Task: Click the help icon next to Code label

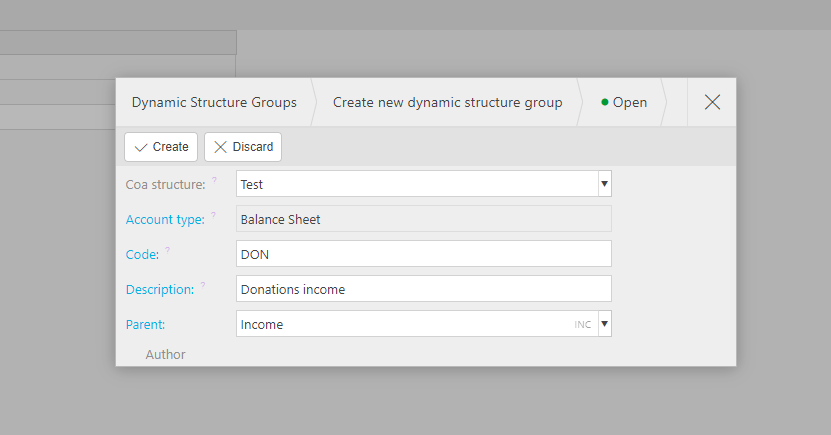Action: tap(167, 250)
